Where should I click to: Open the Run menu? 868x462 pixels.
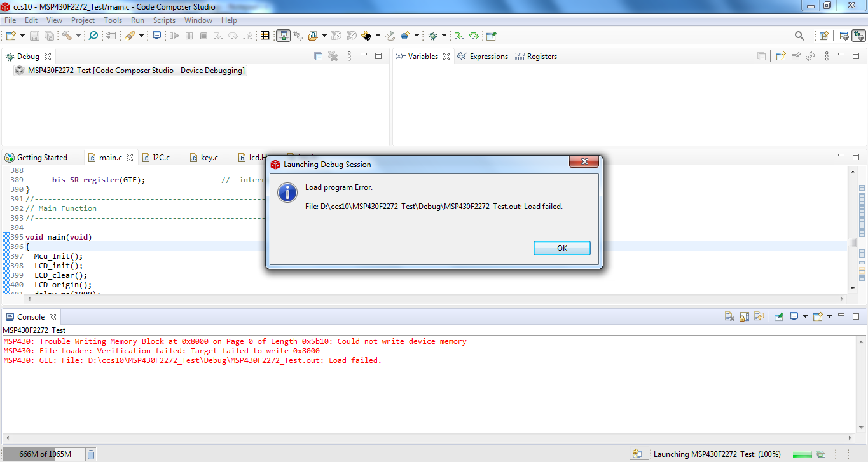click(x=137, y=20)
